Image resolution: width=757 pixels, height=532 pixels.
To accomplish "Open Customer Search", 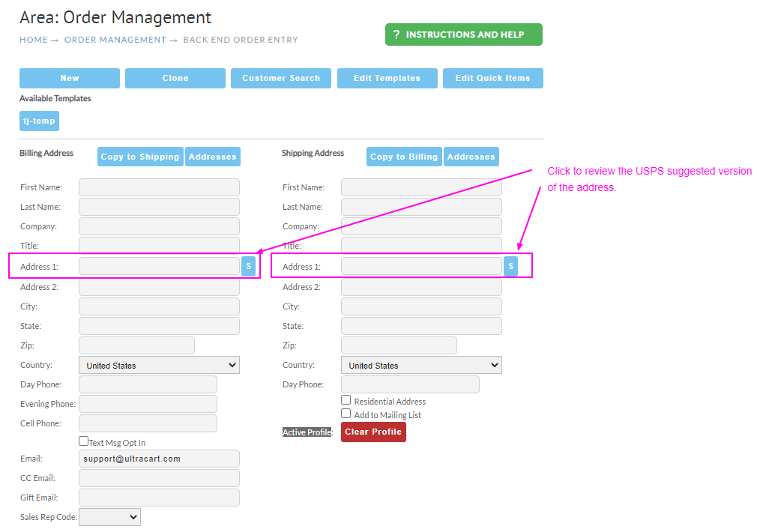I will click(281, 78).
